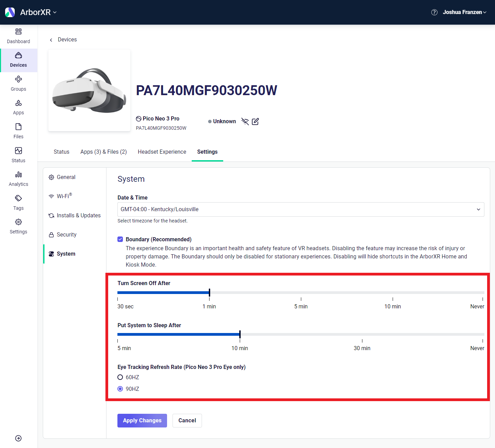Select the System settings section
Screen dimensions: 495x448
click(75, 254)
